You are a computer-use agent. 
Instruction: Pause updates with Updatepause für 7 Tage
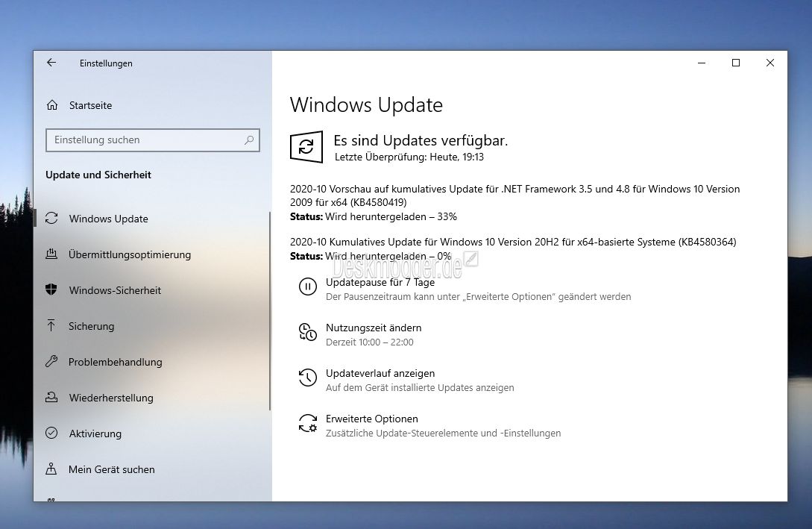(x=380, y=282)
